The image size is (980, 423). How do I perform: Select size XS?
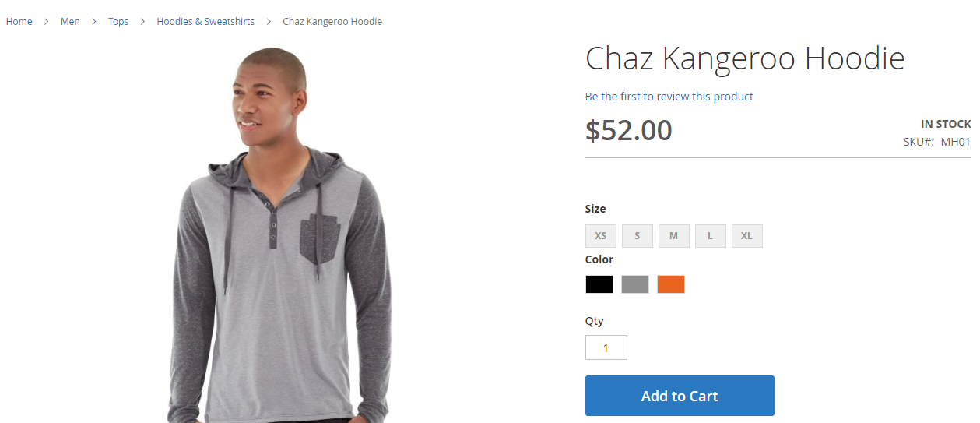tap(601, 236)
